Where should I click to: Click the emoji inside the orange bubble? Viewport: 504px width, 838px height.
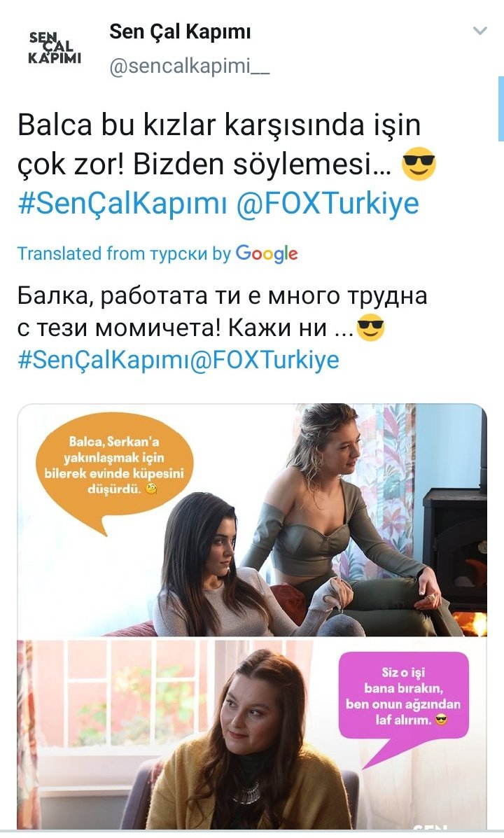click(151, 489)
